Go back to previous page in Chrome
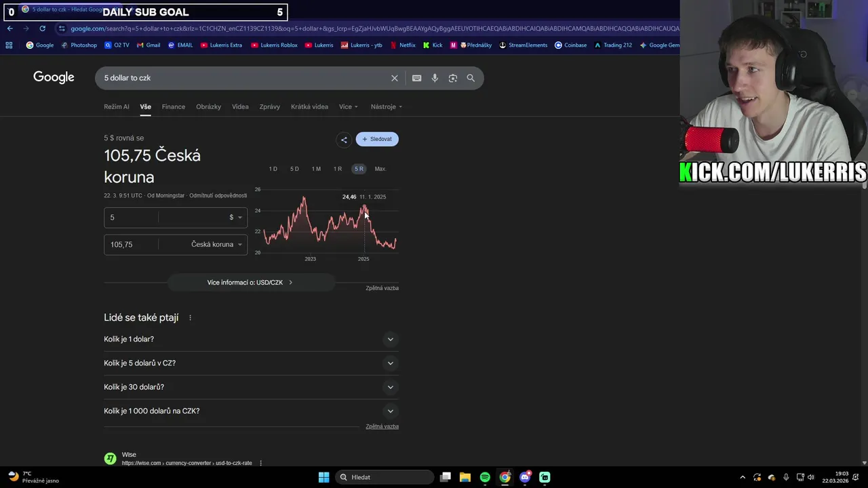The height and width of the screenshot is (488, 868). point(9,28)
